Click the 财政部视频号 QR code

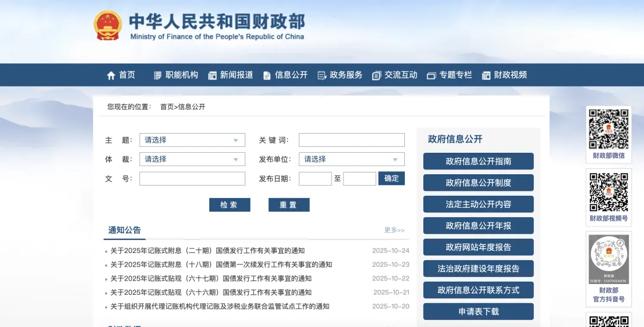pyautogui.click(x=609, y=192)
